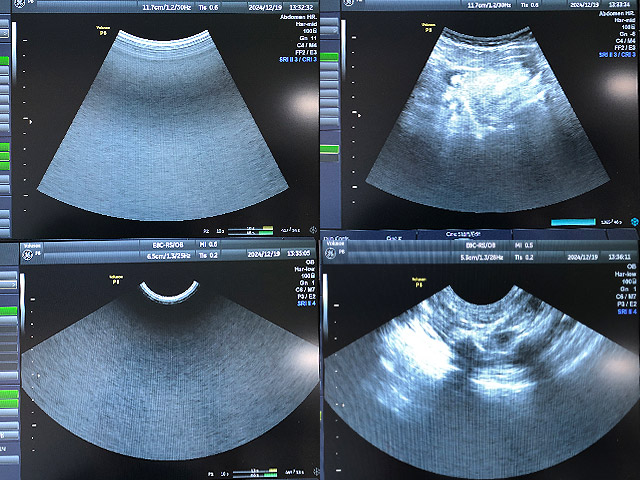Click the GE logo in the 13:35:05 screen
Screen dimensions: 640x480
(28, 255)
